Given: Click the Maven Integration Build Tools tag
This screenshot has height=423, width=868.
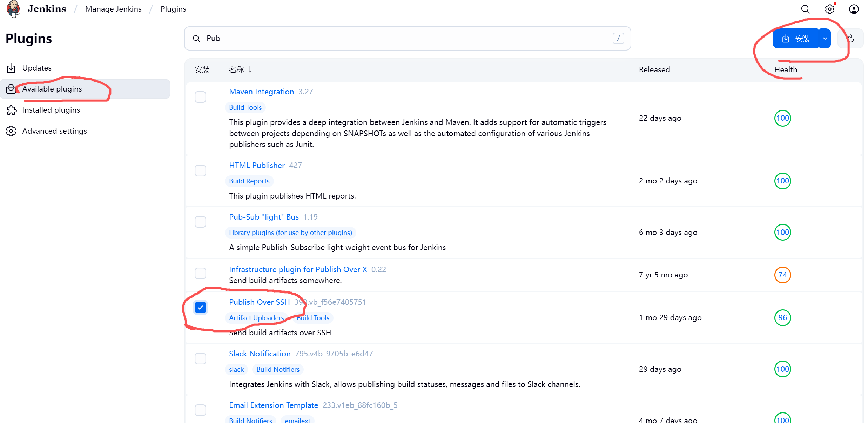Looking at the screenshot, I should 245,108.
